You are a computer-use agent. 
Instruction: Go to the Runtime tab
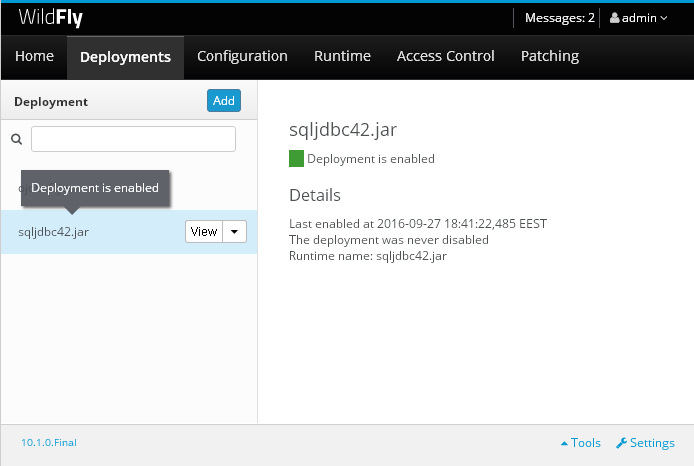342,56
